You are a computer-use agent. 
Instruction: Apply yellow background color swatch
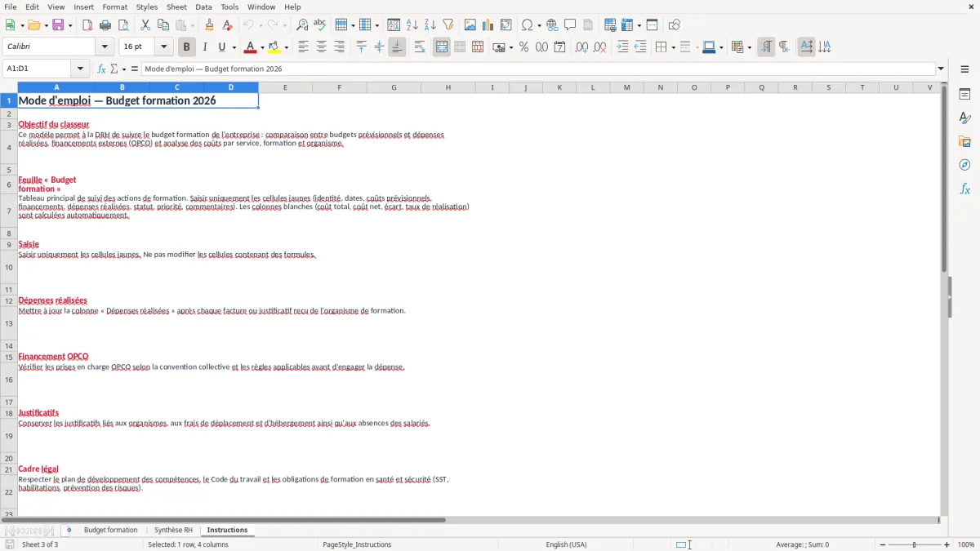click(x=274, y=47)
